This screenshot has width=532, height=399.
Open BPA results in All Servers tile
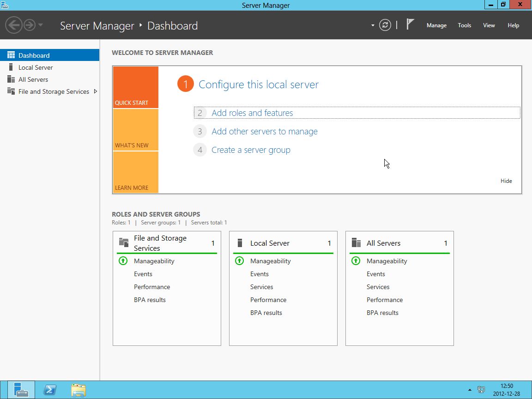point(382,313)
